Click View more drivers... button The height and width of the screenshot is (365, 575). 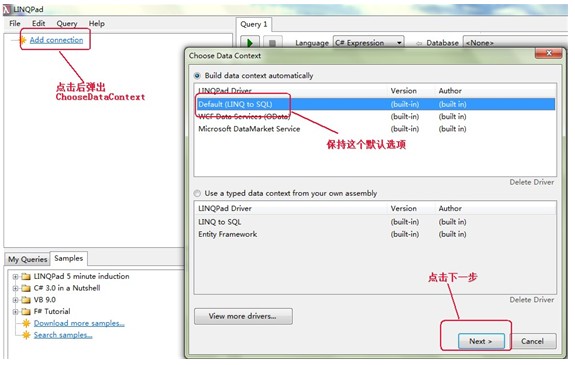tap(243, 316)
